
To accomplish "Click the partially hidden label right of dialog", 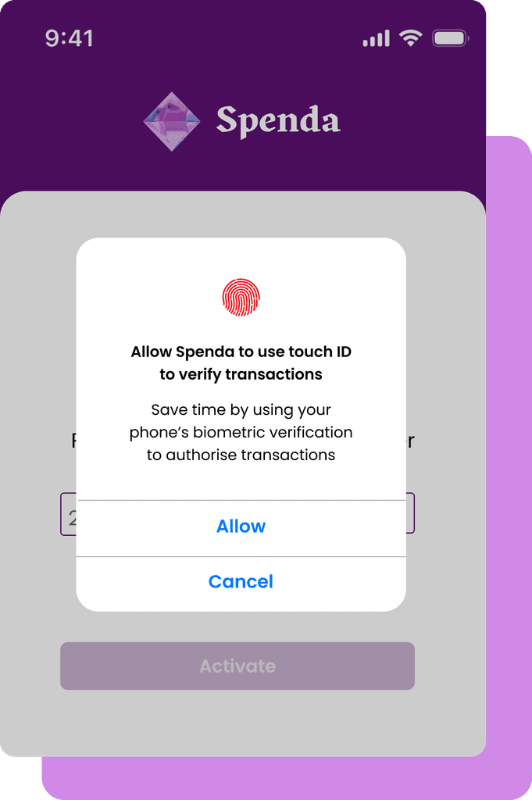I will coord(411,441).
